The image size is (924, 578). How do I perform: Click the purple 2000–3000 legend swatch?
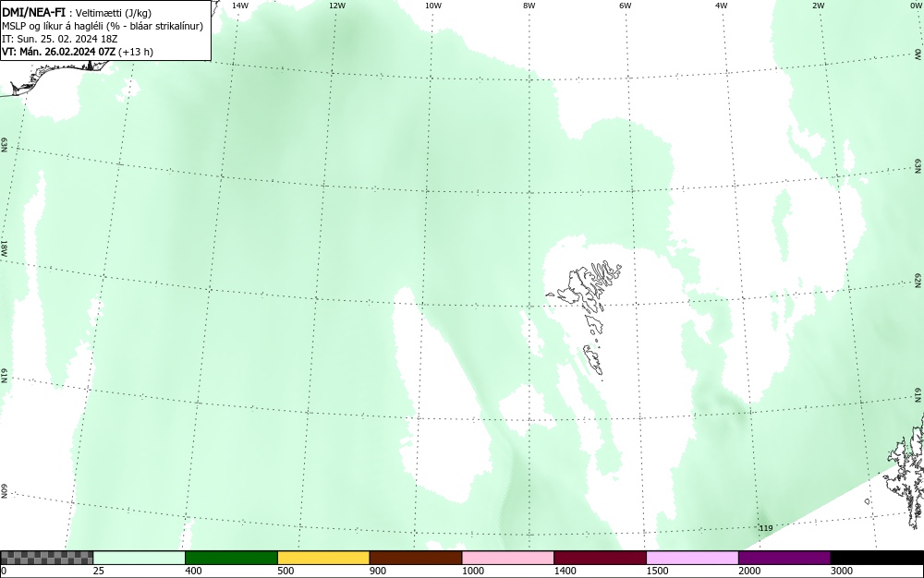point(784,558)
